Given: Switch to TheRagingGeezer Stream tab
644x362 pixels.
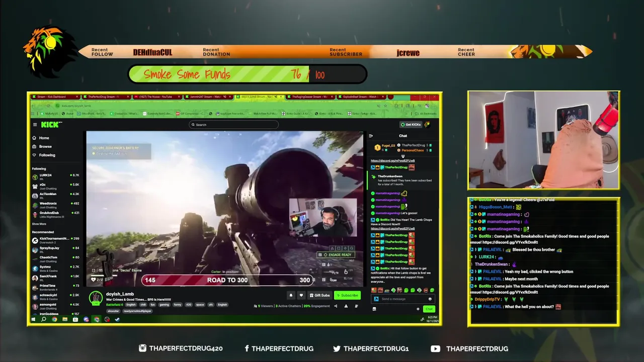Looking at the screenshot, I should [311, 97].
